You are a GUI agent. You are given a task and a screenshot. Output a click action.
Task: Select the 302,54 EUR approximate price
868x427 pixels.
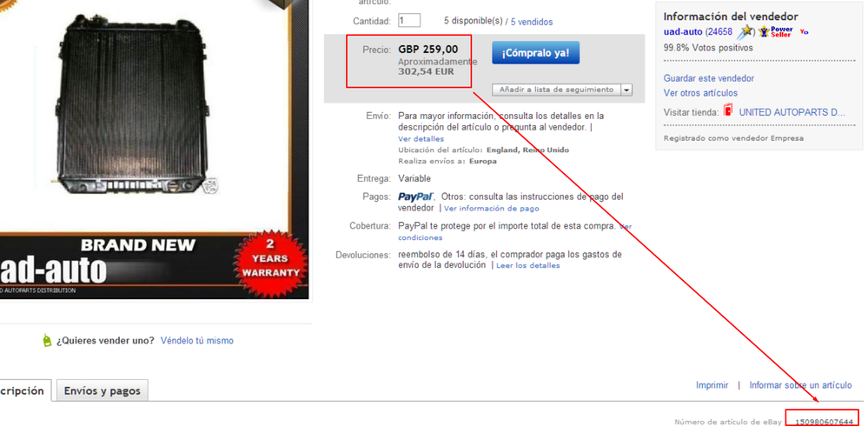pyautogui.click(x=426, y=71)
